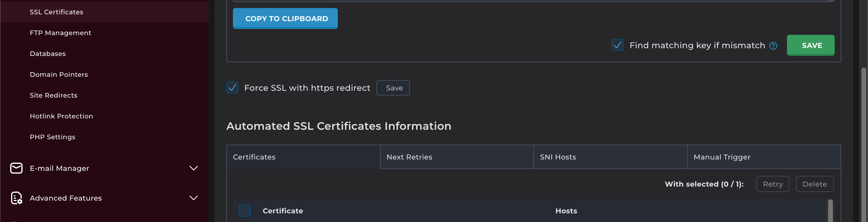Expand the E-mail Manager chevron

(193, 168)
